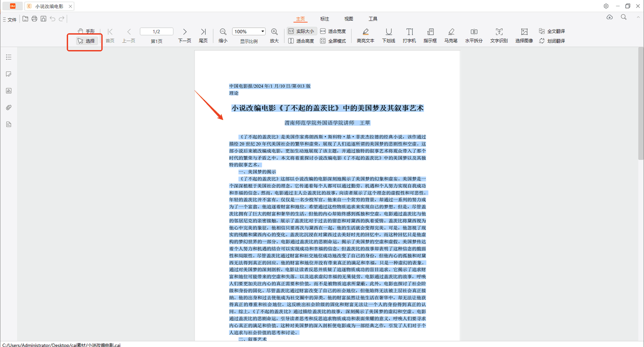
Task: Click the cloud upload icon
Action: tap(609, 17)
